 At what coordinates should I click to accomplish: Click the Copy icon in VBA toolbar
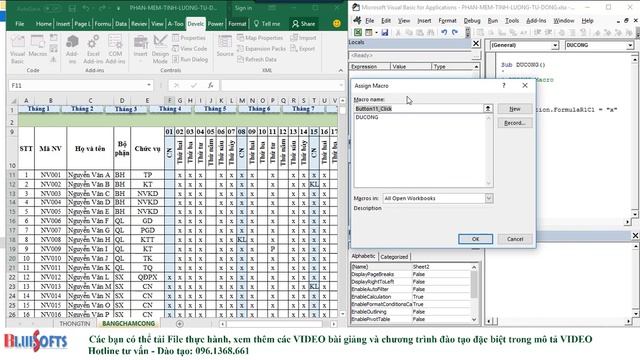(x=409, y=32)
